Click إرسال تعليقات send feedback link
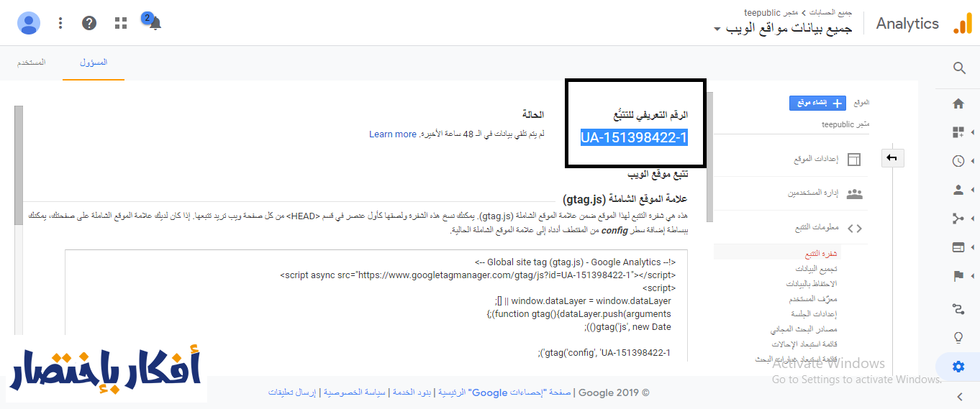Image resolution: width=980 pixels, height=409 pixels. click(293, 392)
